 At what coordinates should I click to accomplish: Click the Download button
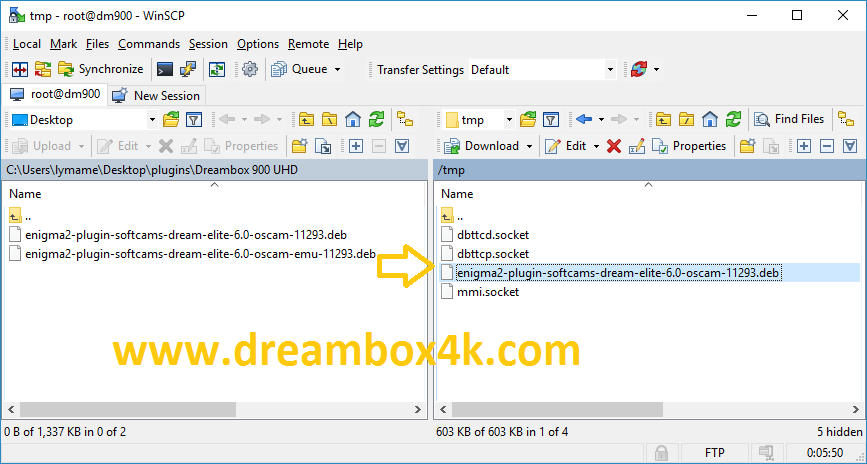click(481, 146)
